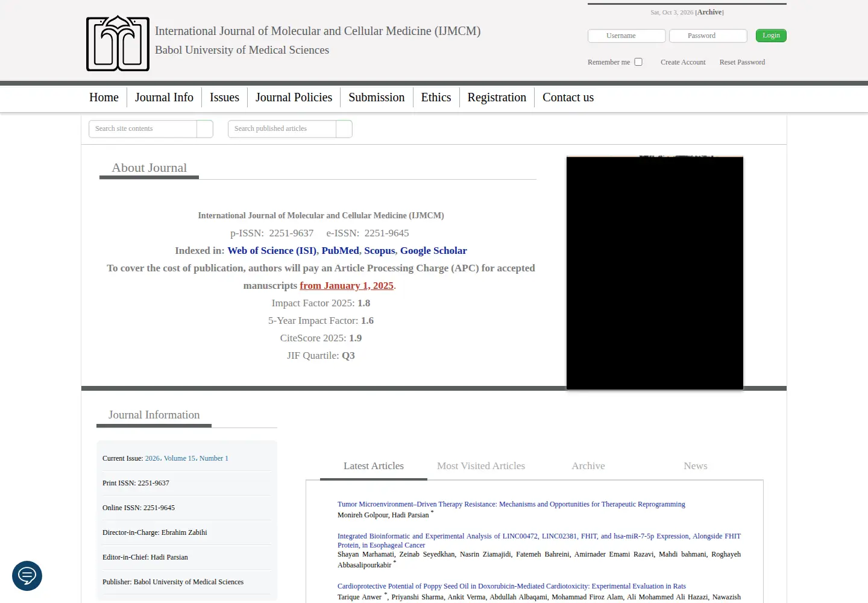Focus the Password input field
Viewport: 868px width, 603px height.
click(708, 36)
